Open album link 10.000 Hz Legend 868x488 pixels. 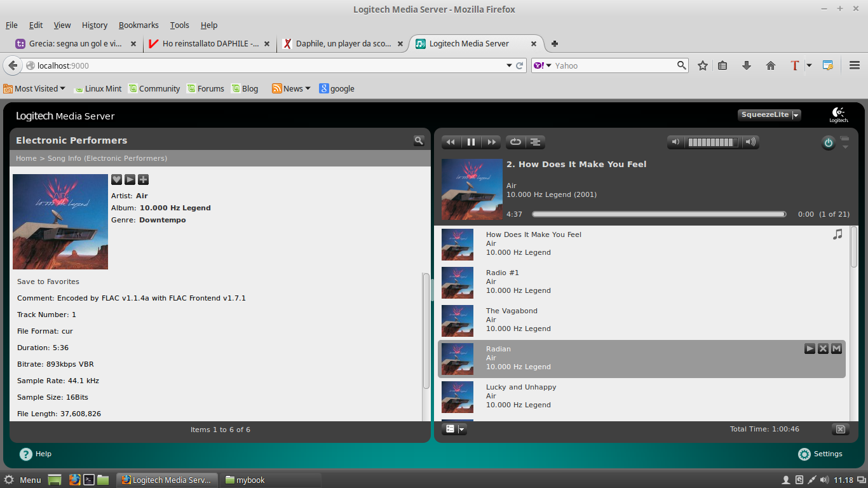(175, 208)
